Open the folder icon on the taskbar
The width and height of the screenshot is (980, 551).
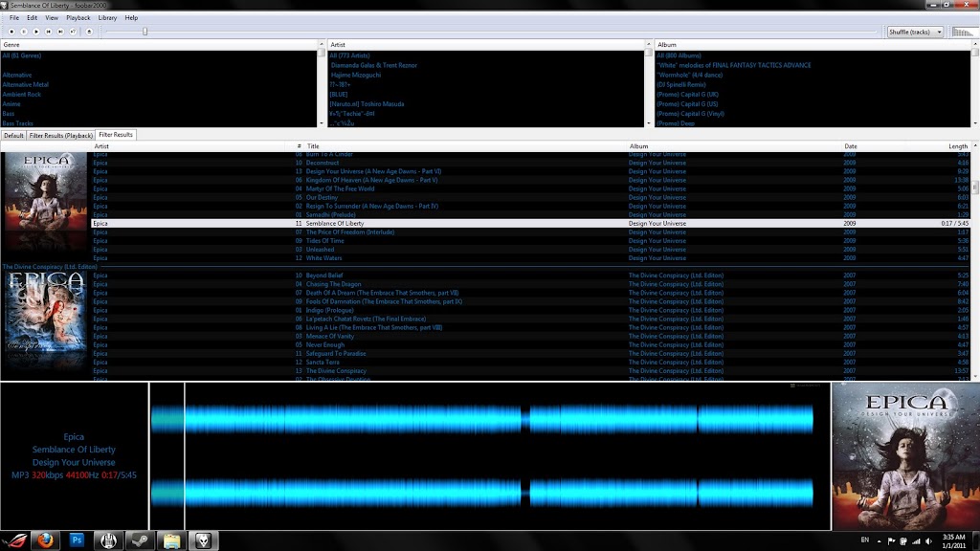pyautogui.click(x=172, y=540)
